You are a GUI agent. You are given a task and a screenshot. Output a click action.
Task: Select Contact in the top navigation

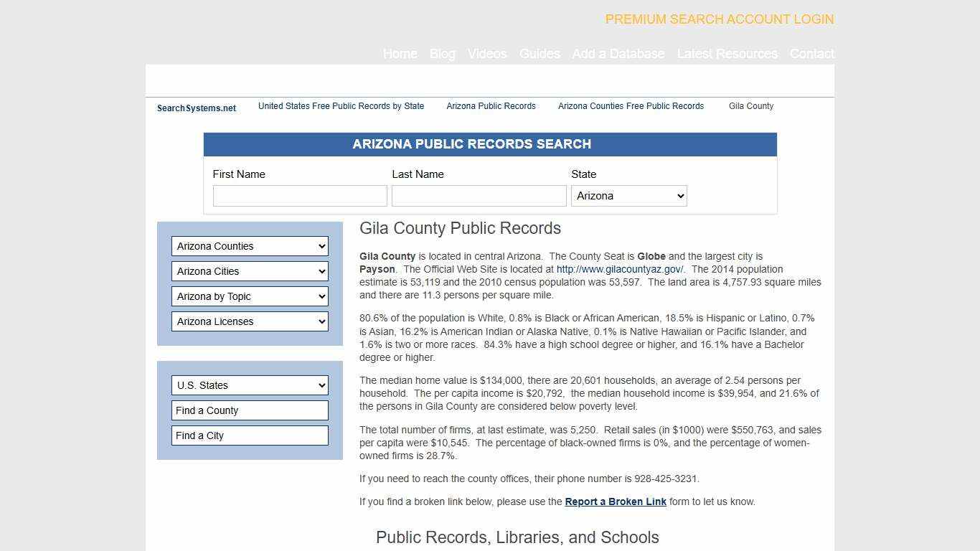pos(811,54)
